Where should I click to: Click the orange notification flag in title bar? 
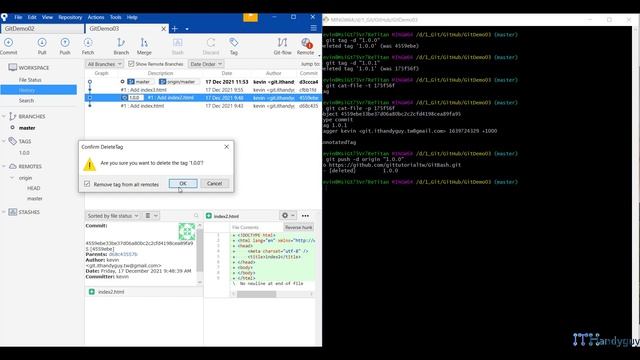pos(250,17)
